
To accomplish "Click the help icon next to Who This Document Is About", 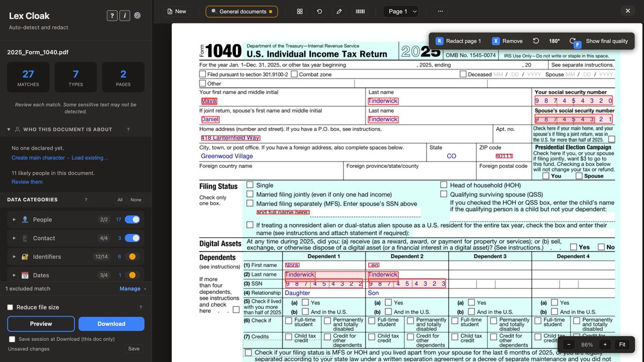I will [x=128, y=129].
